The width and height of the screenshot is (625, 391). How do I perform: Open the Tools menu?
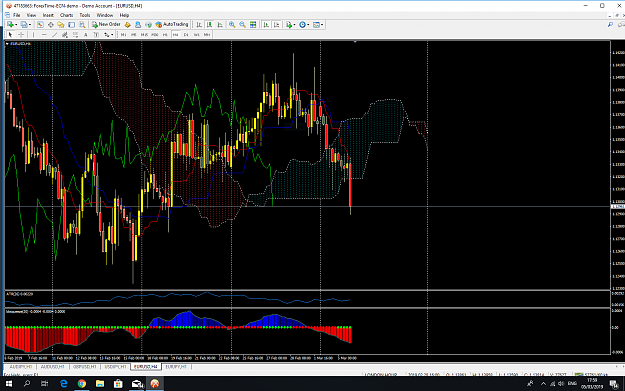click(85, 15)
